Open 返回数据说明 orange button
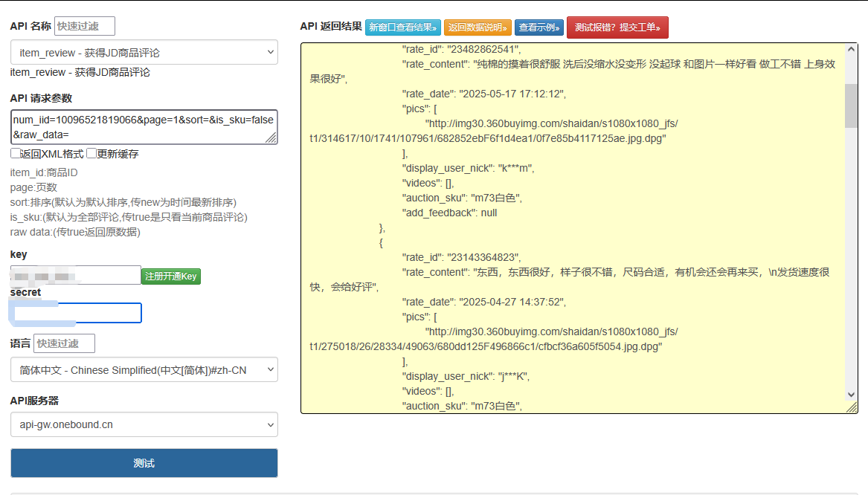 pos(478,27)
